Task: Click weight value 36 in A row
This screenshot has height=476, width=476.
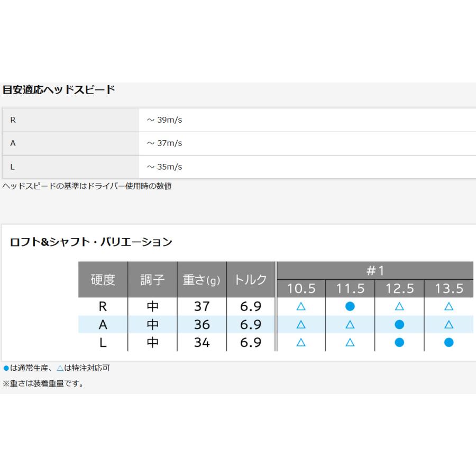Action: click(202, 325)
